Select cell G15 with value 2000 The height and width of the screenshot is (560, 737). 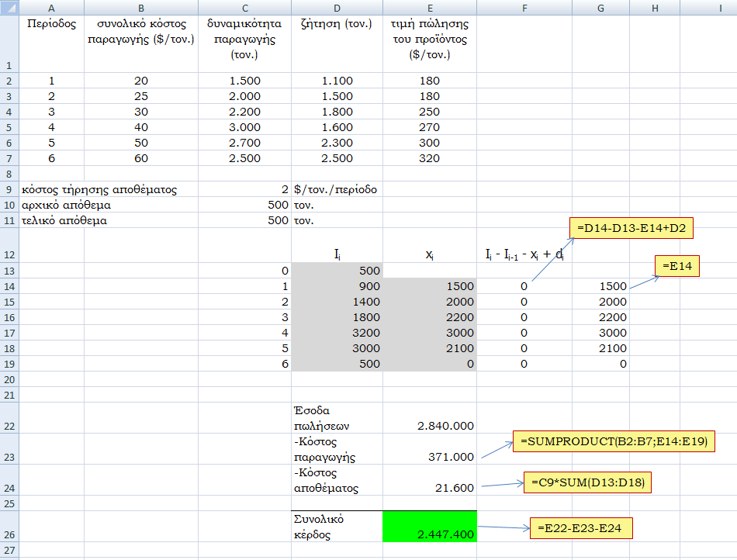pyautogui.click(x=600, y=302)
